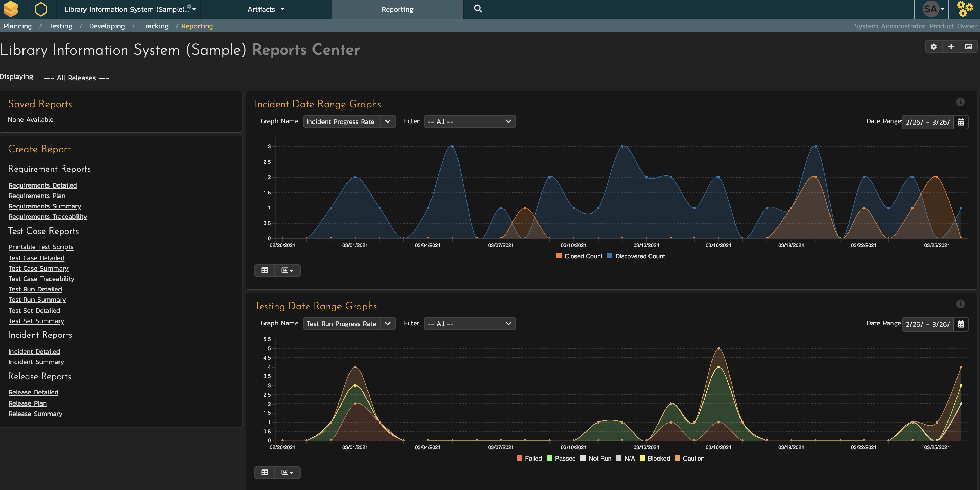This screenshot has height=490, width=980.
Task: Open Testing graph image export button
Action: [287, 472]
